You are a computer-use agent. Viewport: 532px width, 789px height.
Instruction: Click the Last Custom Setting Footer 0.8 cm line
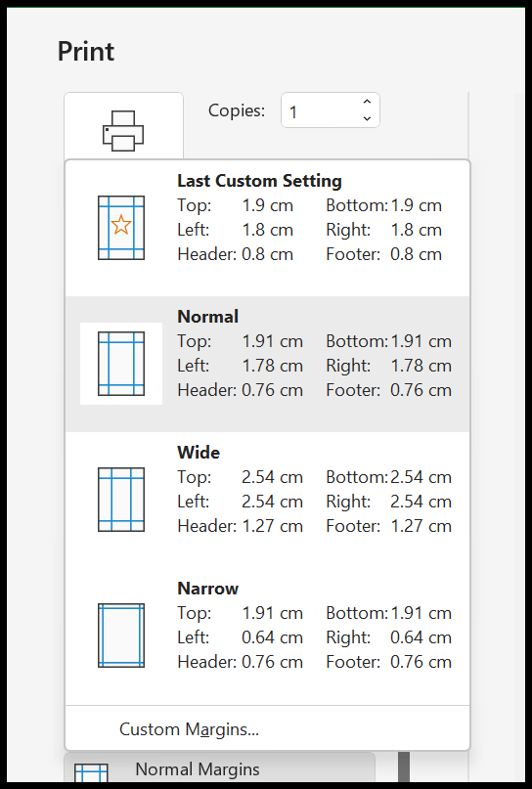[384, 254]
